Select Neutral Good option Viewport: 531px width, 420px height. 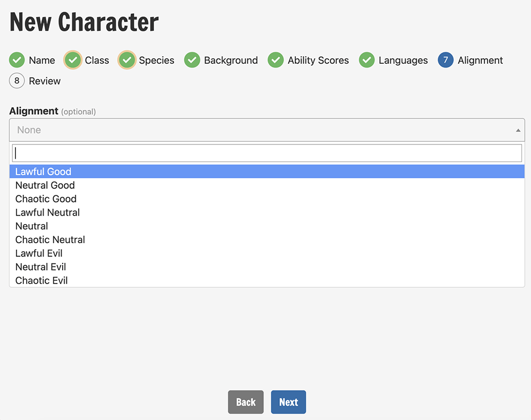267,185
